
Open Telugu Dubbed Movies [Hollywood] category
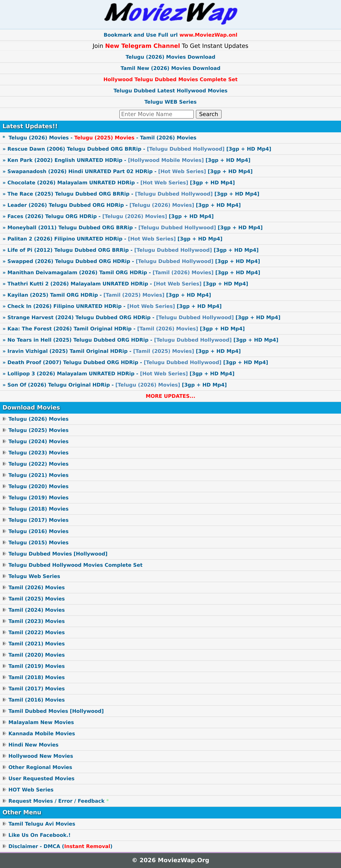coord(58,554)
